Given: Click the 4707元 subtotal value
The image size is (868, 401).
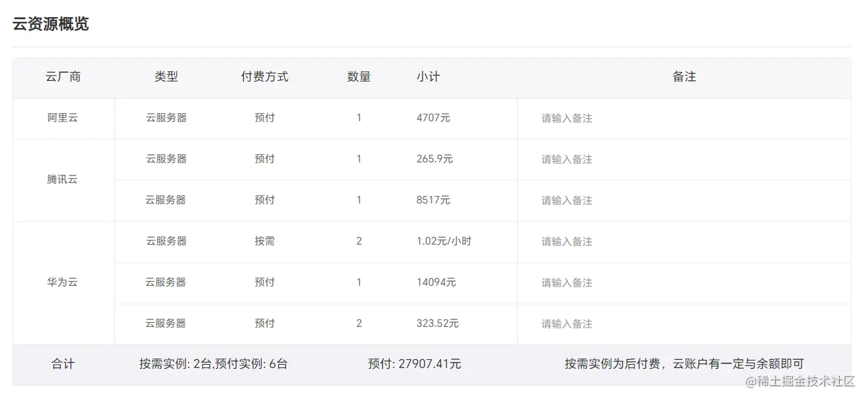Looking at the screenshot, I should tap(434, 118).
